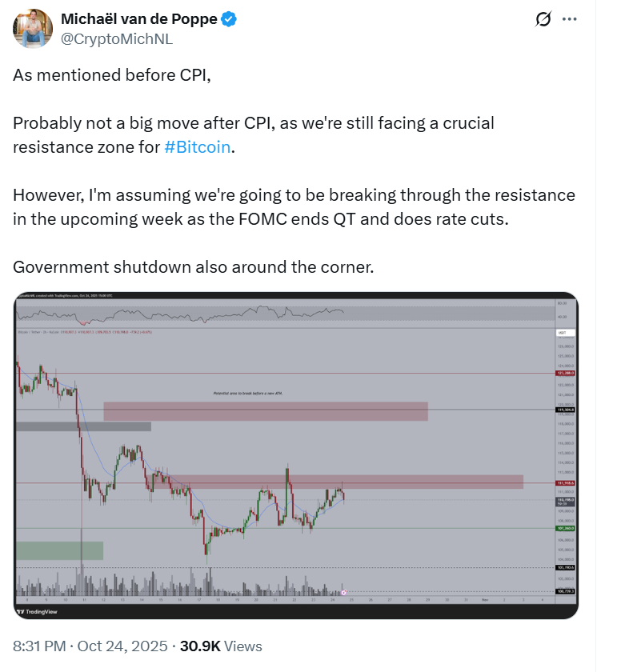
Task: Click the red 123,388 price label
Action: [566, 374]
